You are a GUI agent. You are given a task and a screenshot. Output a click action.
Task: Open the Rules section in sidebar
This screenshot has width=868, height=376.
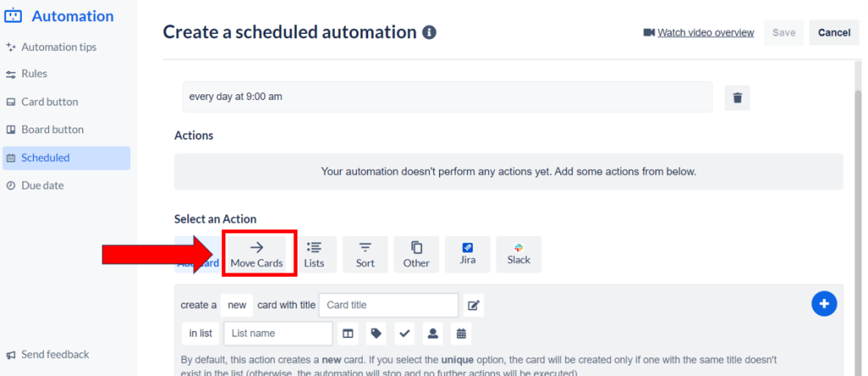pos(34,74)
